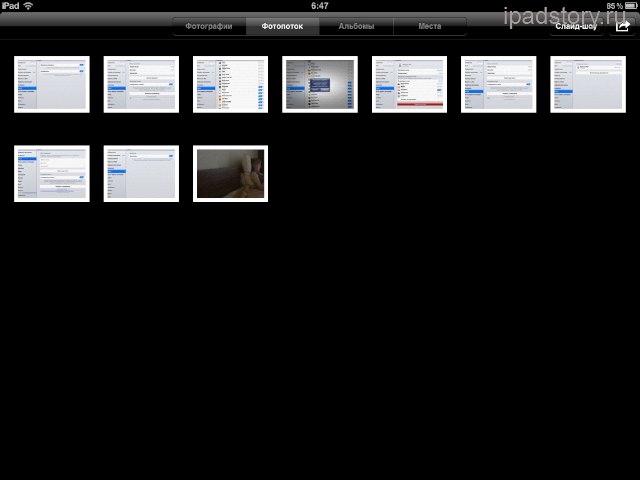640x480 pixels.
Task: Open the second thumbnail in second row
Action: [141, 174]
